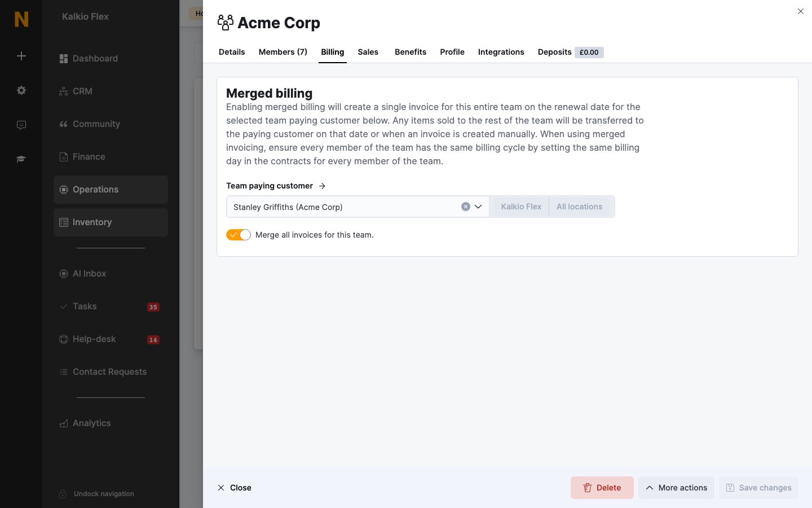Click the All locations tag
This screenshot has width=812, height=508.
coord(580,207)
